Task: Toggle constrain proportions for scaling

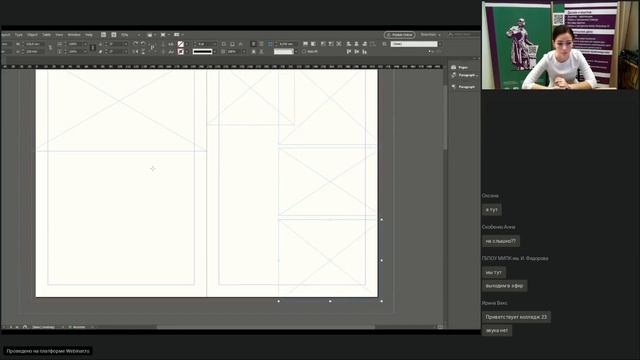Action: pos(93,48)
